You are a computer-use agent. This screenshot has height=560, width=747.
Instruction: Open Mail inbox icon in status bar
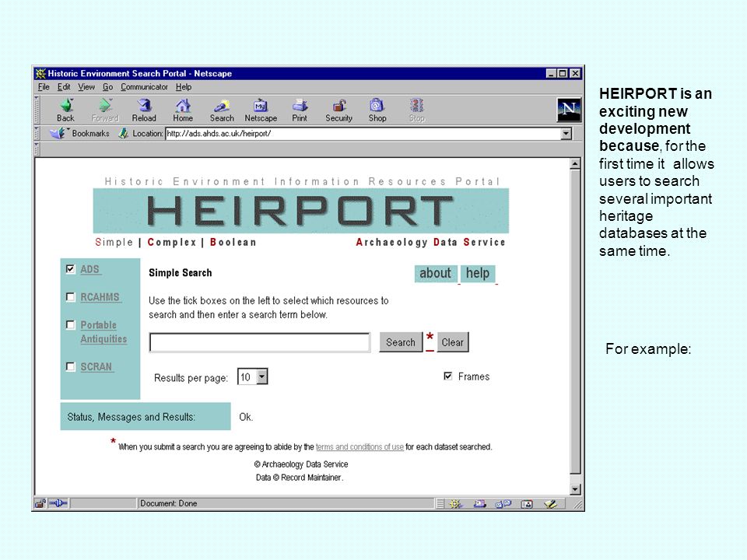[480, 504]
